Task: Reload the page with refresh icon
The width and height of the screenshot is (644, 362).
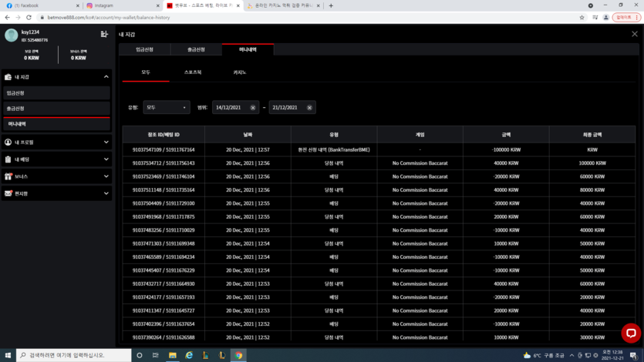Action: [29, 17]
